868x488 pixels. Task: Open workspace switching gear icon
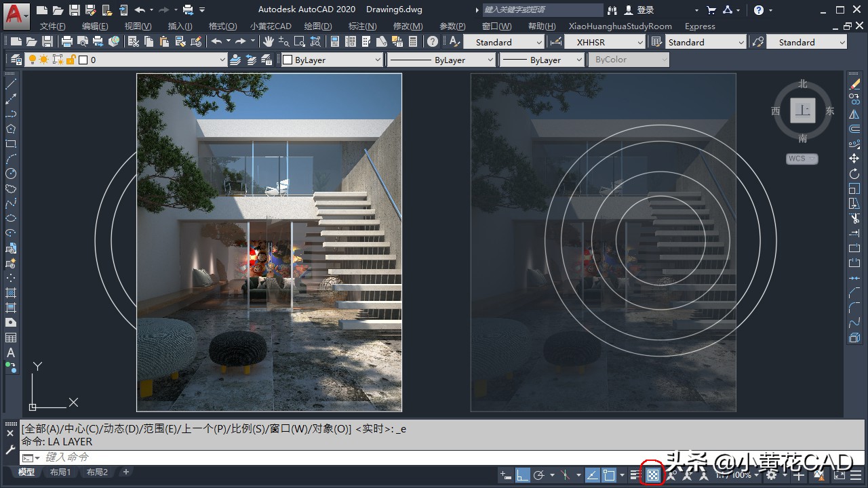point(771,475)
